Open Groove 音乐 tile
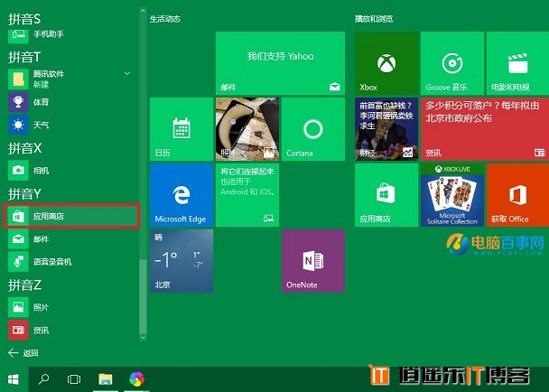Viewport: 549px width, 392px height. [x=452, y=63]
